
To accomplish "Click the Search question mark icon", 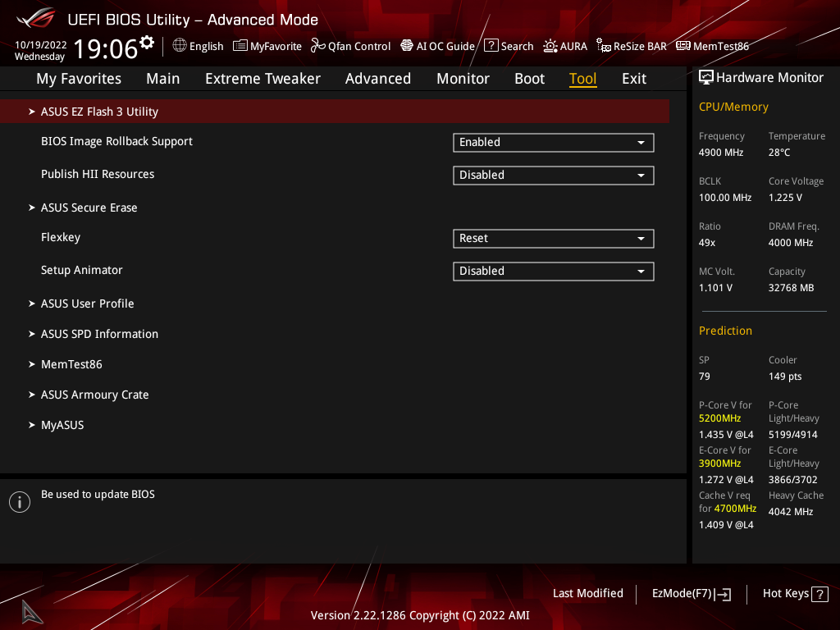I will pyautogui.click(x=491, y=46).
